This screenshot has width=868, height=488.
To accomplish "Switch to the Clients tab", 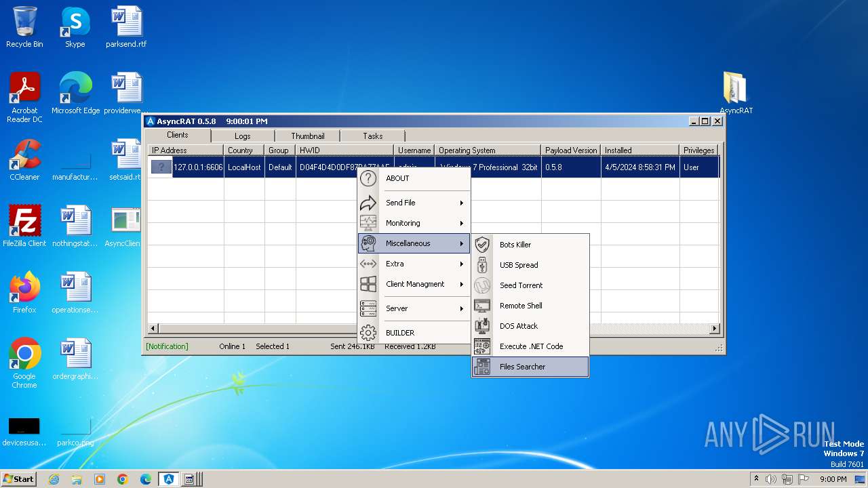I will [x=178, y=135].
